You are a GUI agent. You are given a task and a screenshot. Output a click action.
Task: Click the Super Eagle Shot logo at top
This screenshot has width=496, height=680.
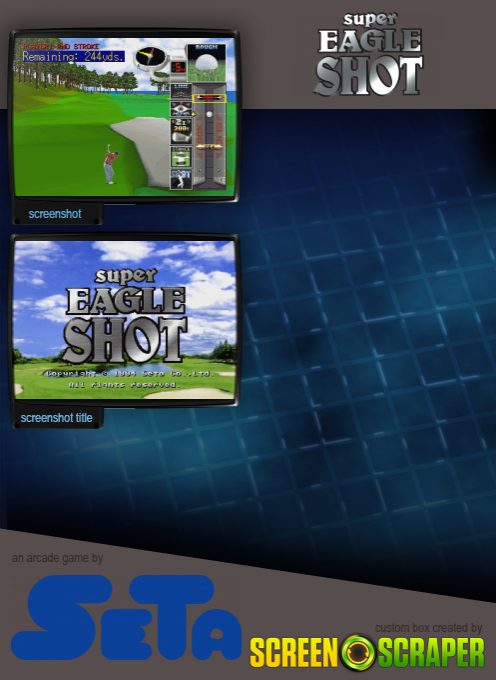click(369, 54)
